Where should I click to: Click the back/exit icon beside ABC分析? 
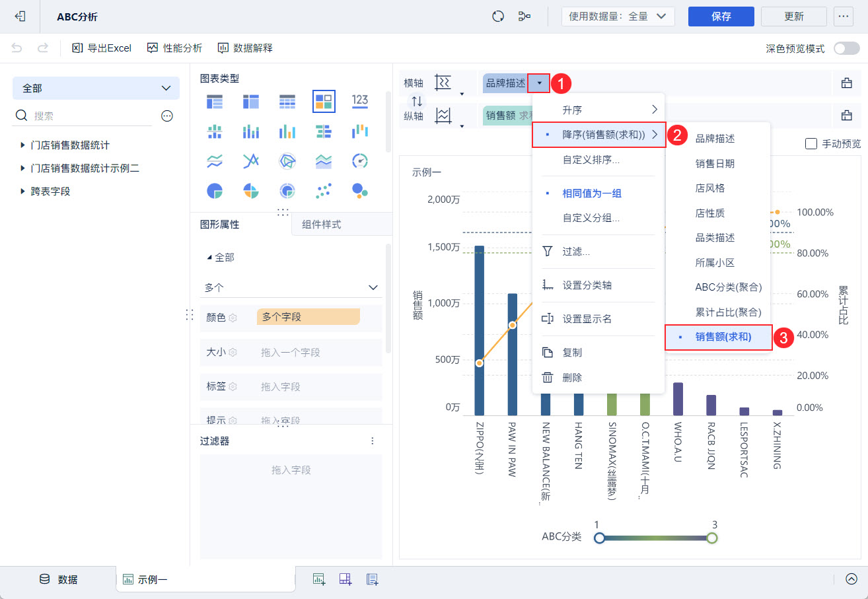(20, 17)
